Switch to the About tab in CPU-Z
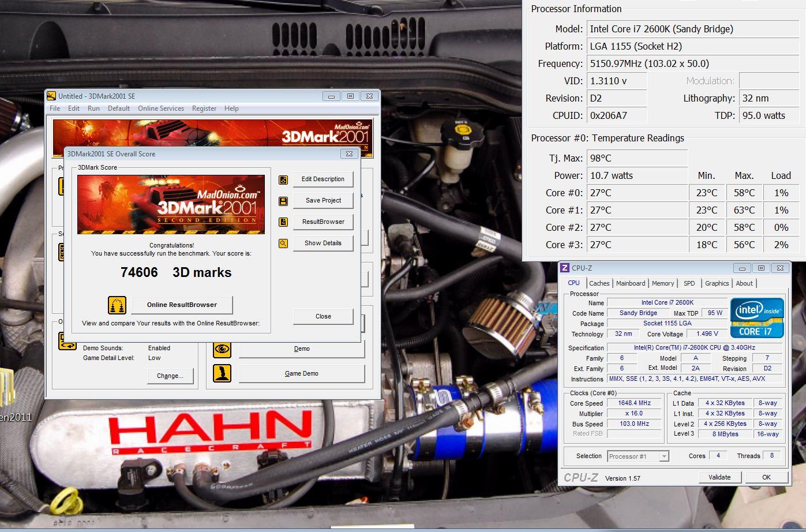Image resolution: width=806 pixels, height=532 pixels. tap(744, 283)
